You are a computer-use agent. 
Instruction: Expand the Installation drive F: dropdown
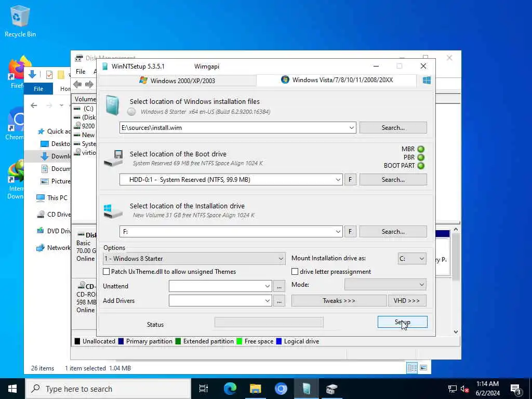338,231
